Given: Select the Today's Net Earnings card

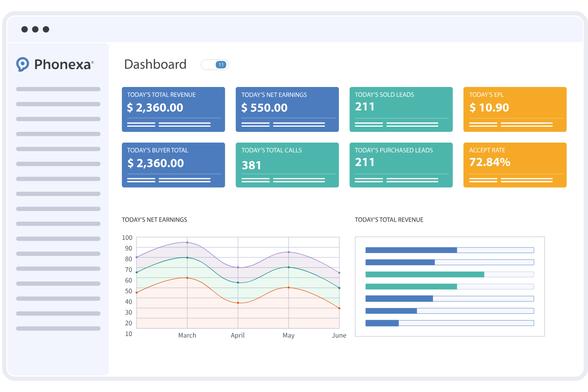Looking at the screenshot, I should (x=287, y=109).
